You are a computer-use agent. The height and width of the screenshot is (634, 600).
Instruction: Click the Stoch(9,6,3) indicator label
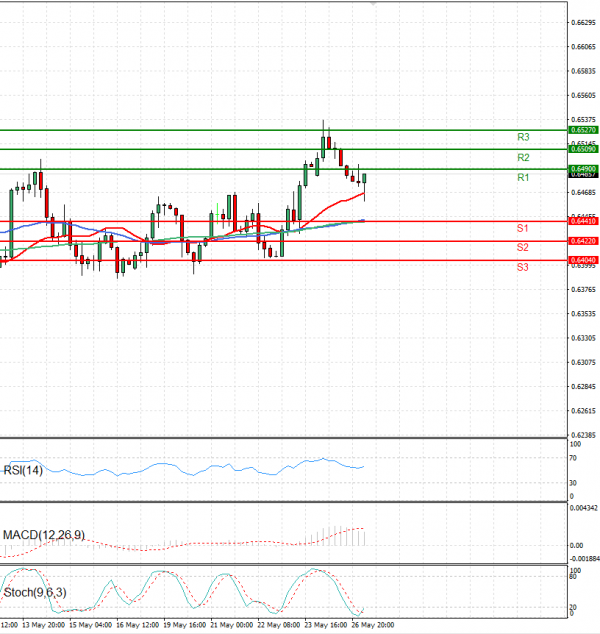(x=35, y=592)
